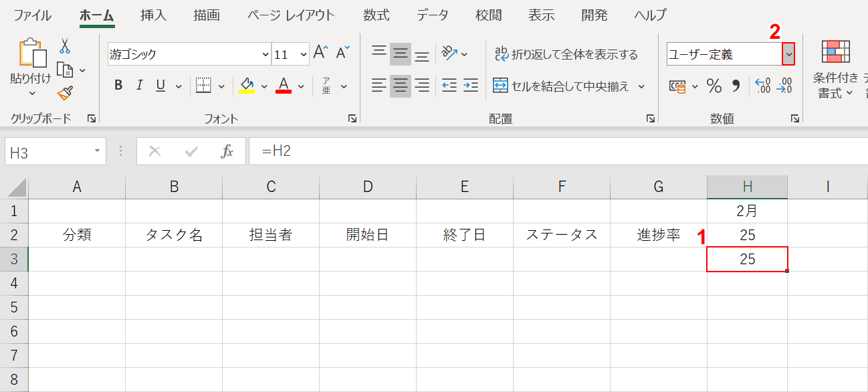868x392 pixels.
Task: Click the ユーザー定義 number format box
Action: 724,54
